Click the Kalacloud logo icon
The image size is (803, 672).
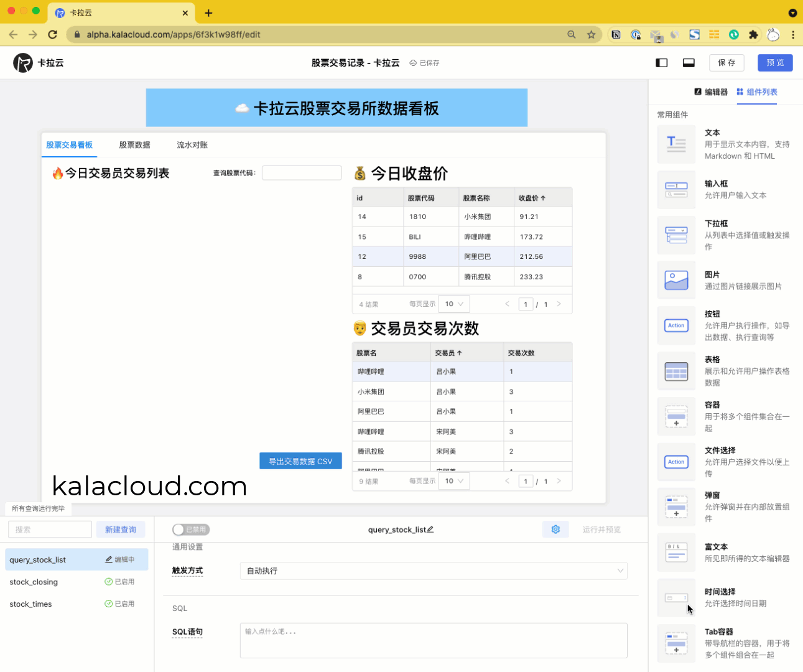(23, 63)
